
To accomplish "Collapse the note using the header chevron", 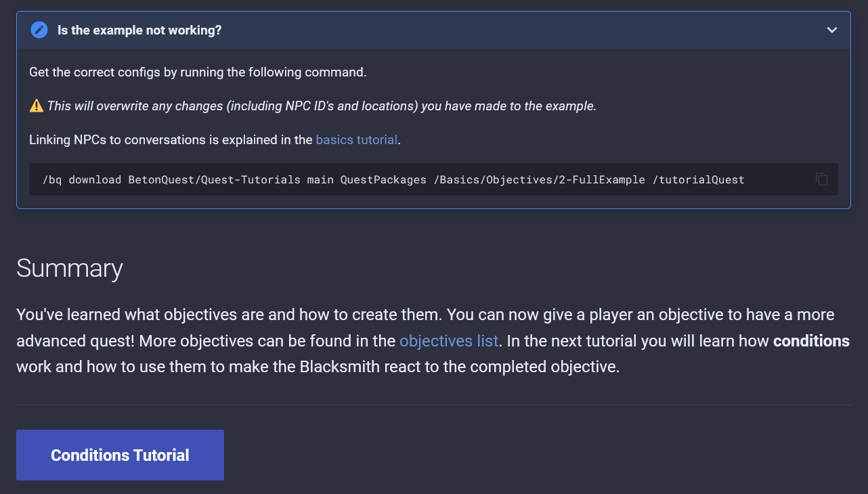I will 832,30.
